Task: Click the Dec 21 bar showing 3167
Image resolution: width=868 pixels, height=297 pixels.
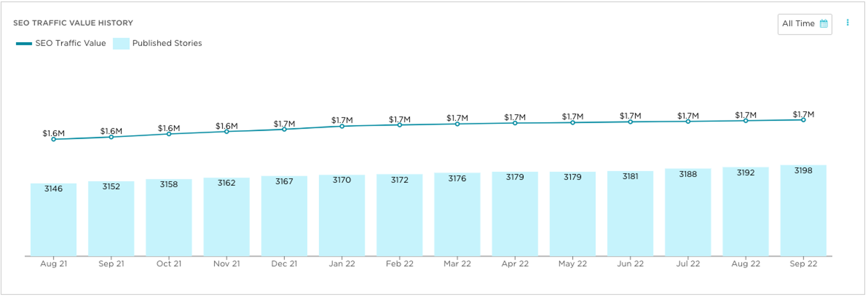Action: tap(284, 216)
